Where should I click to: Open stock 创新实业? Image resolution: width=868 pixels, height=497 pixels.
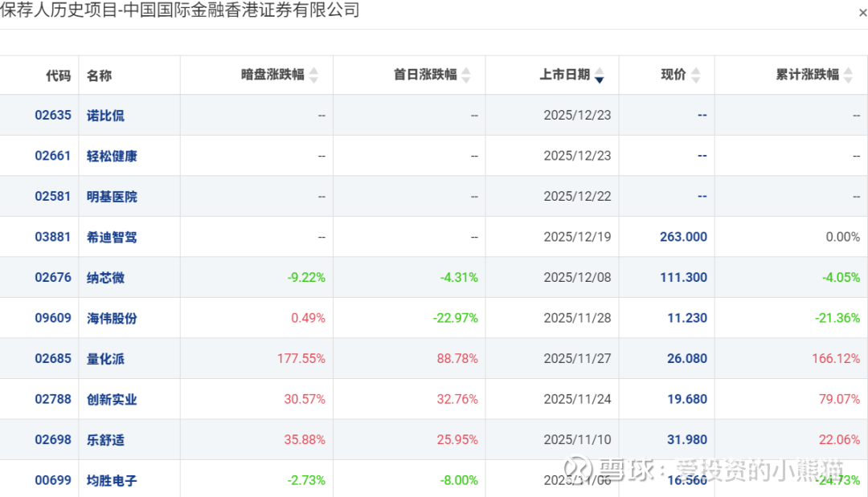[x=112, y=400]
